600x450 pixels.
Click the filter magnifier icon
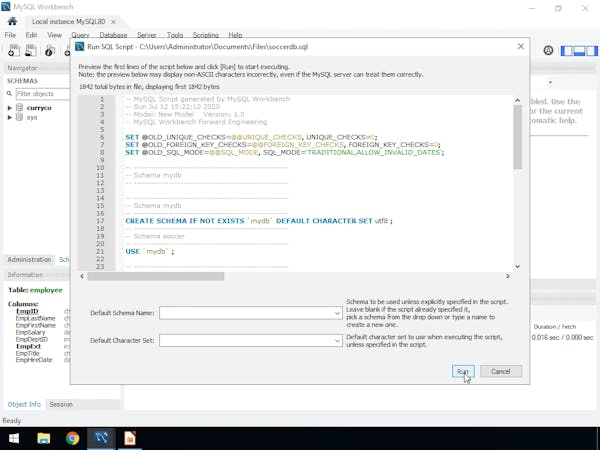[x=10, y=94]
